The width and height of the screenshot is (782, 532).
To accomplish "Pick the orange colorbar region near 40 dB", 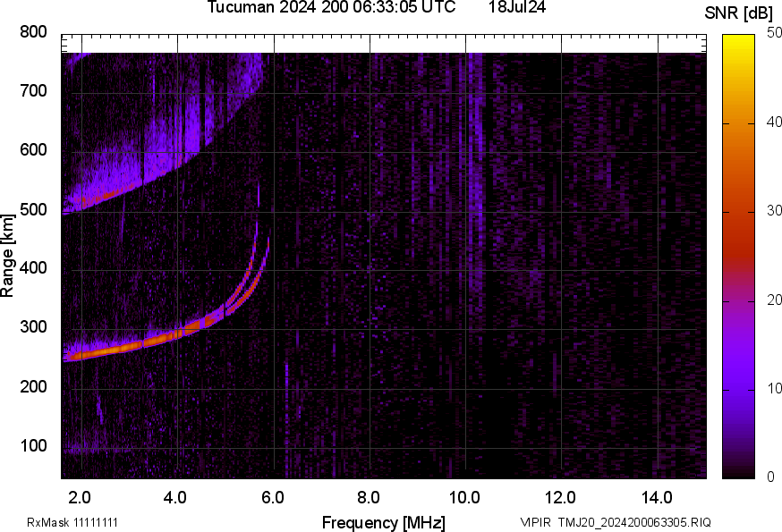I will (x=738, y=123).
